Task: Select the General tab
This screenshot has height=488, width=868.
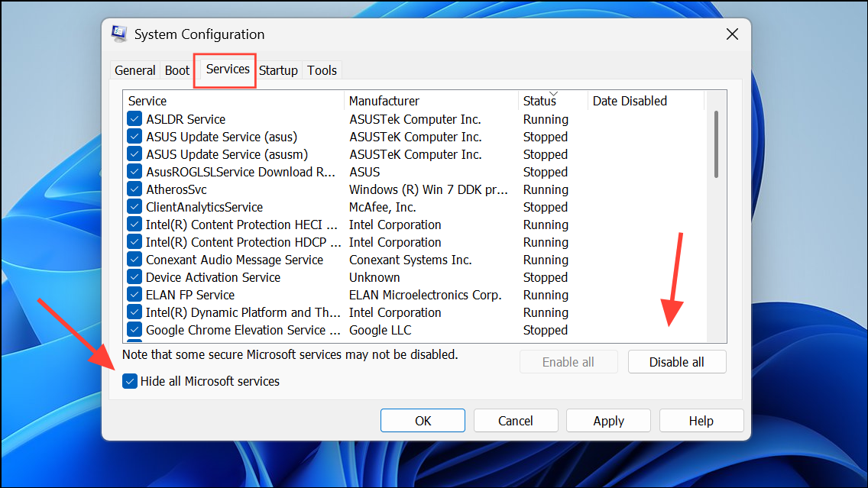Action: (134, 69)
